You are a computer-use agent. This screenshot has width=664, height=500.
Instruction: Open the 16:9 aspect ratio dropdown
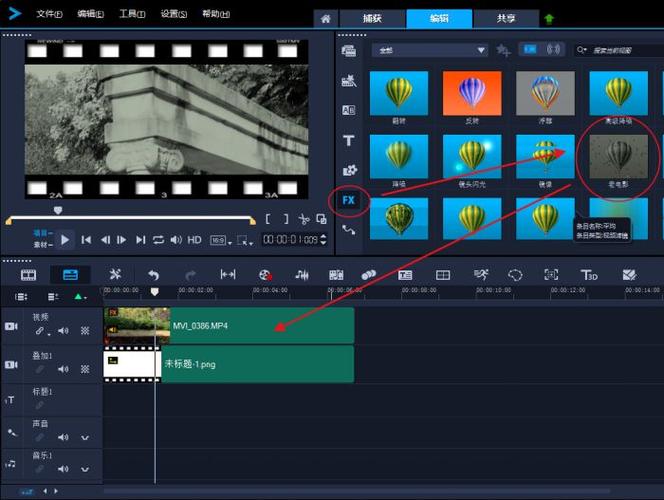tap(221, 240)
